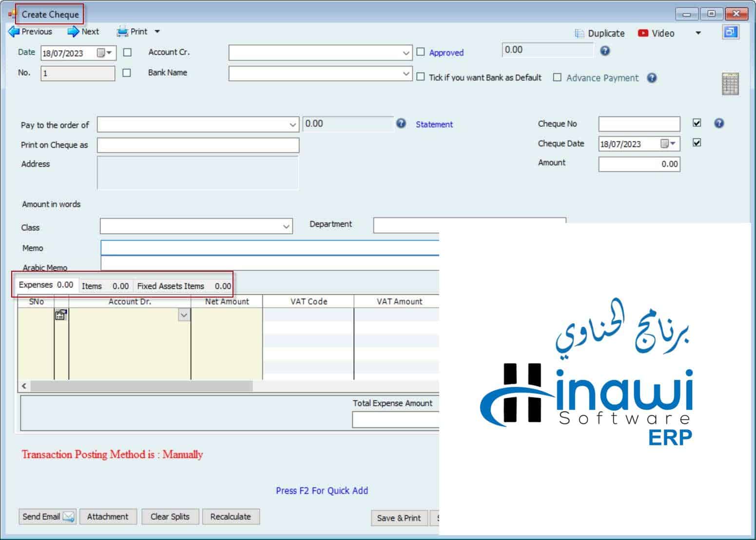Click the help icon beside Advance Payment
The image size is (756, 540).
(652, 78)
